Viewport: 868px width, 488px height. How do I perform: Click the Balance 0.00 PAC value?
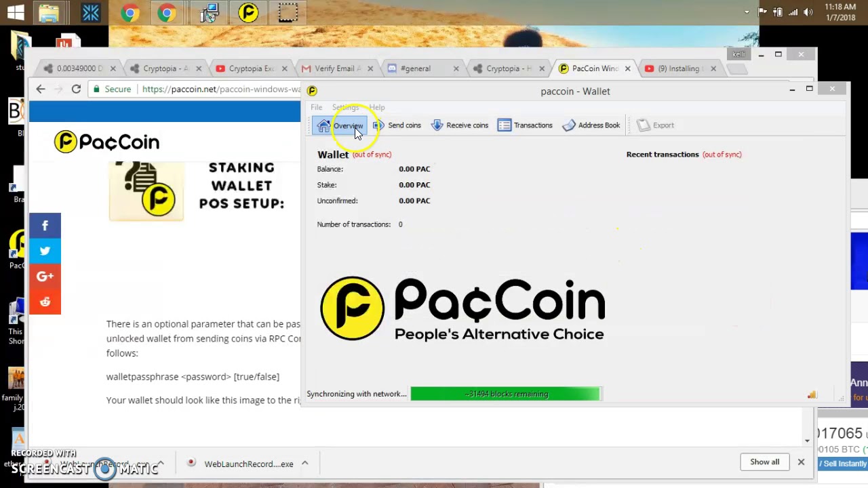tap(414, 169)
